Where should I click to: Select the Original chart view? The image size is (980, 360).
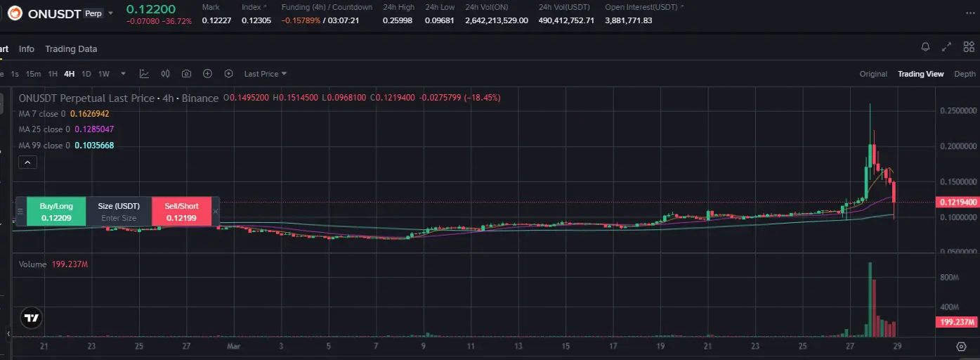(x=873, y=74)
